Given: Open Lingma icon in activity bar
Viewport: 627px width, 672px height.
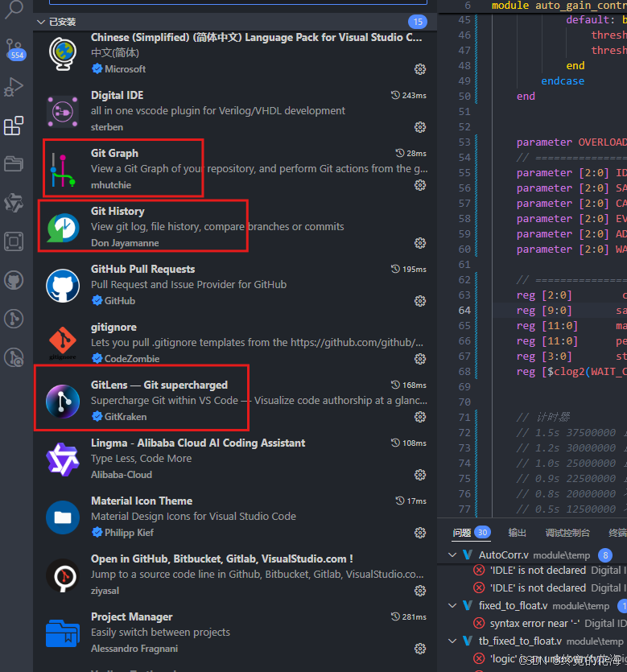Looking at the screenshot, I should tap(14, 203).
